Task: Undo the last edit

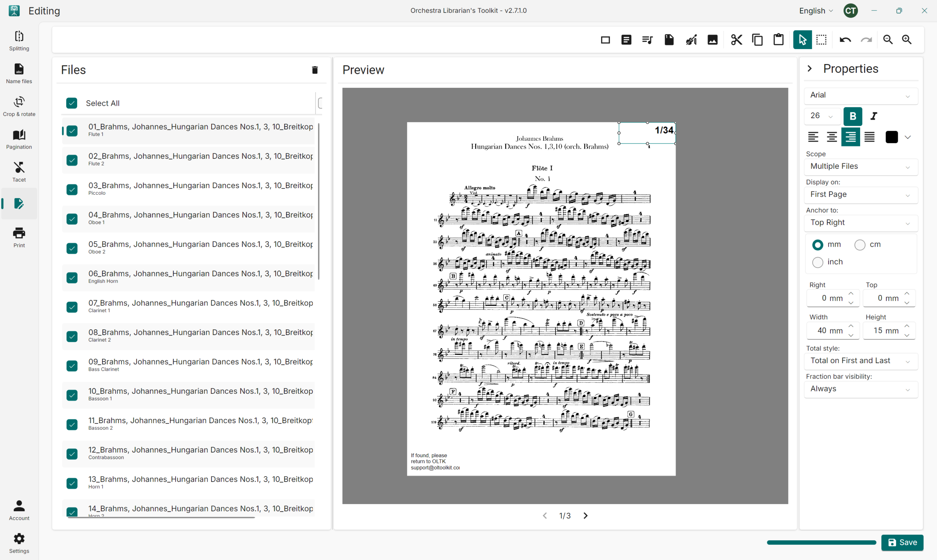Action: (x=845, y=40)
